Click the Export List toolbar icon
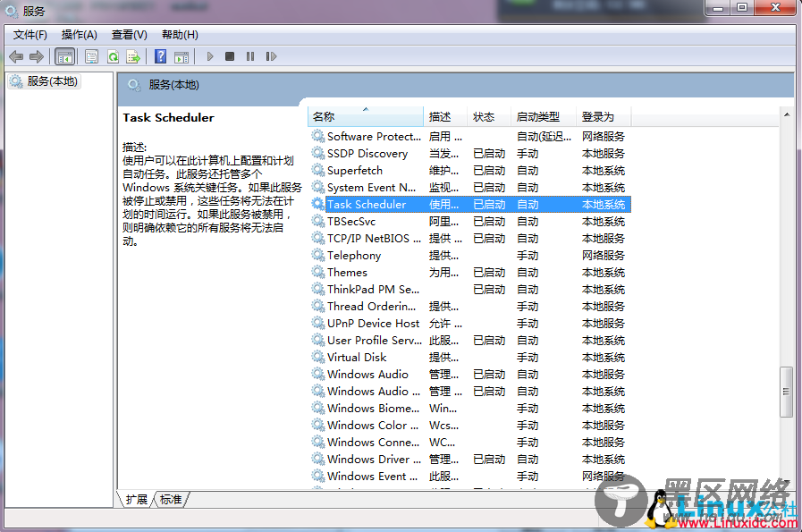This screenshot has height=532, width=802. pyautogui.click(x=133, y=56)
